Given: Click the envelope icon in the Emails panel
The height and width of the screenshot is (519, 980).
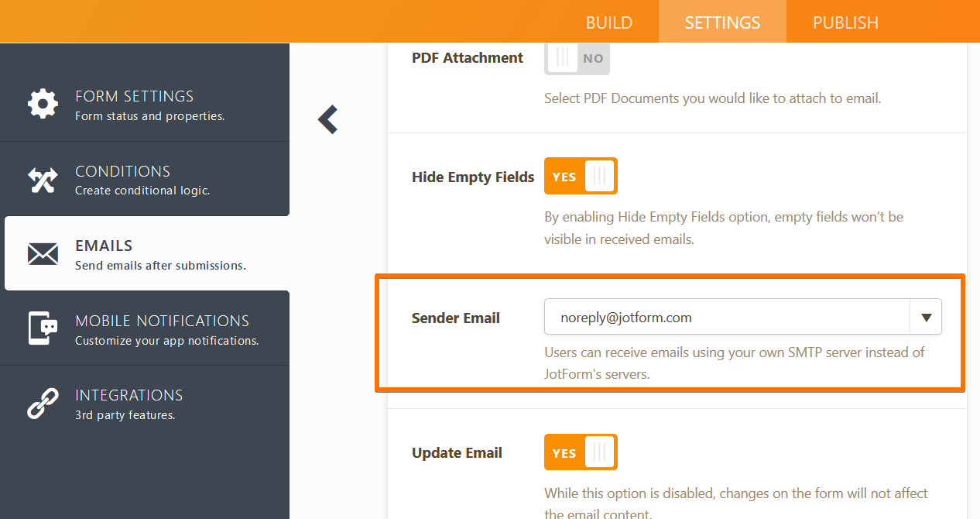Looking at the screenshot, I should click(x=43, y=253).
